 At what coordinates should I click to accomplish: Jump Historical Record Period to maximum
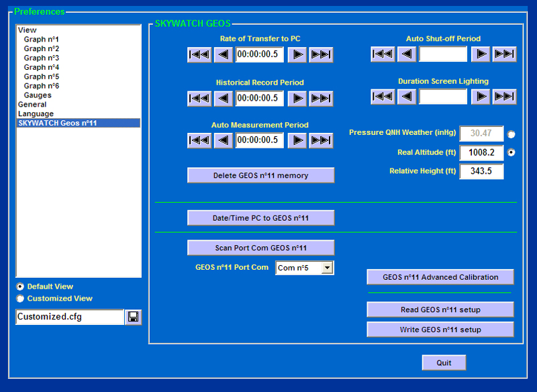321,99
